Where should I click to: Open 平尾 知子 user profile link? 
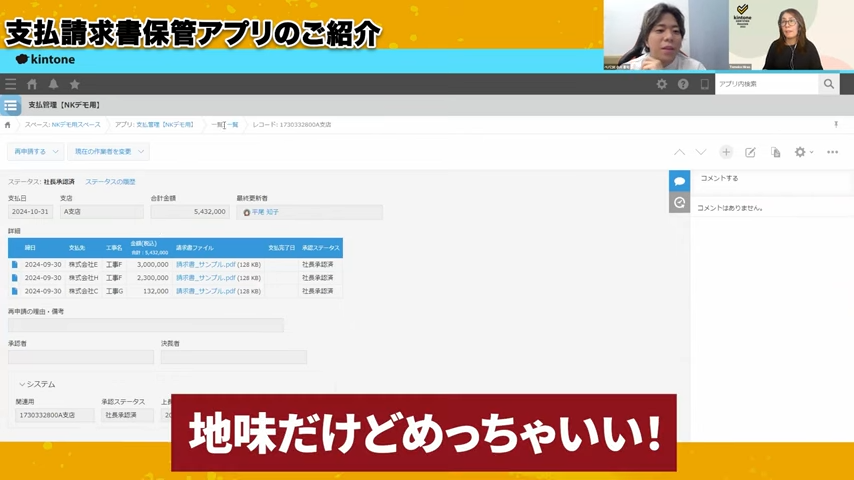265,212
